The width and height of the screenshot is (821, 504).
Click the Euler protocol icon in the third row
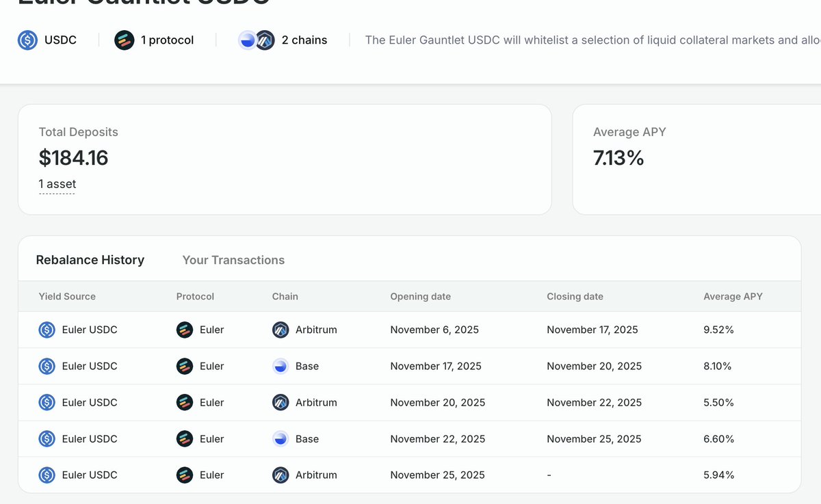[184, 402]
